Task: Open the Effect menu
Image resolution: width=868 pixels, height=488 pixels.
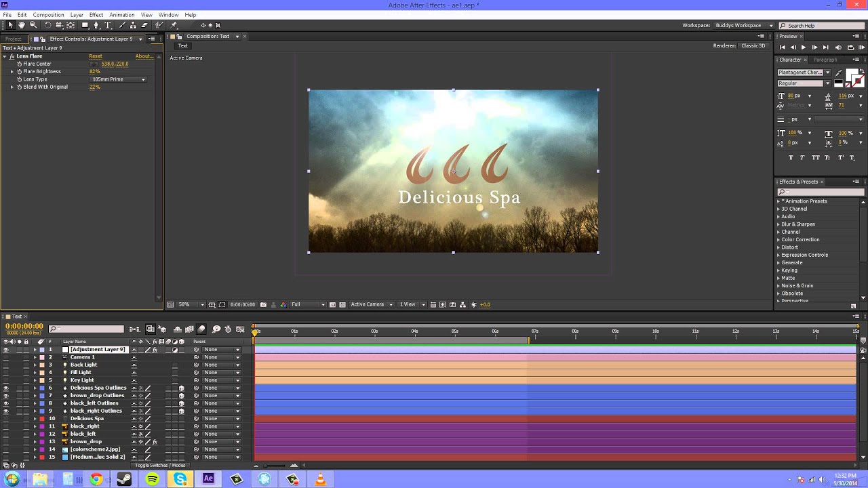Action: (96, 15)
